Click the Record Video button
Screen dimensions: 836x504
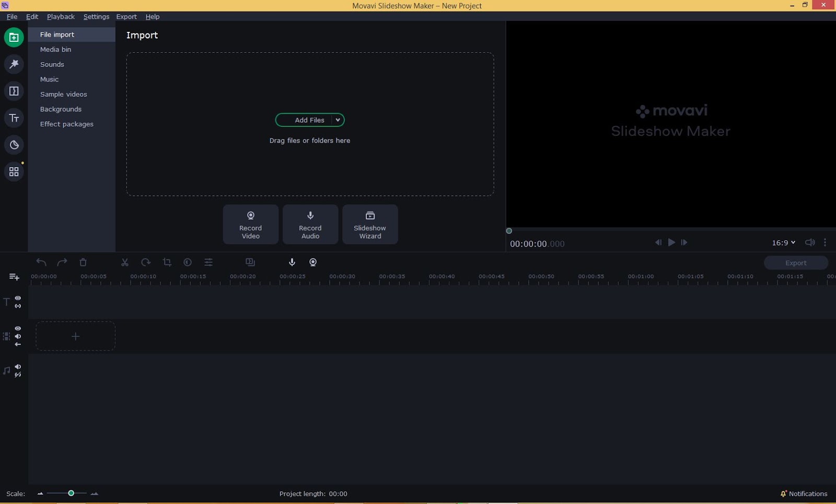click(251, 225)
